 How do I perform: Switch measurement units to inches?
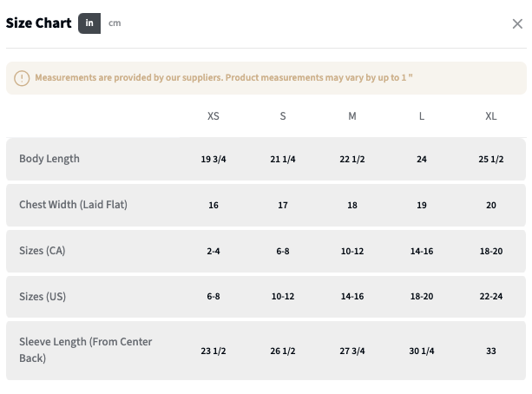[x=89, y=23]
